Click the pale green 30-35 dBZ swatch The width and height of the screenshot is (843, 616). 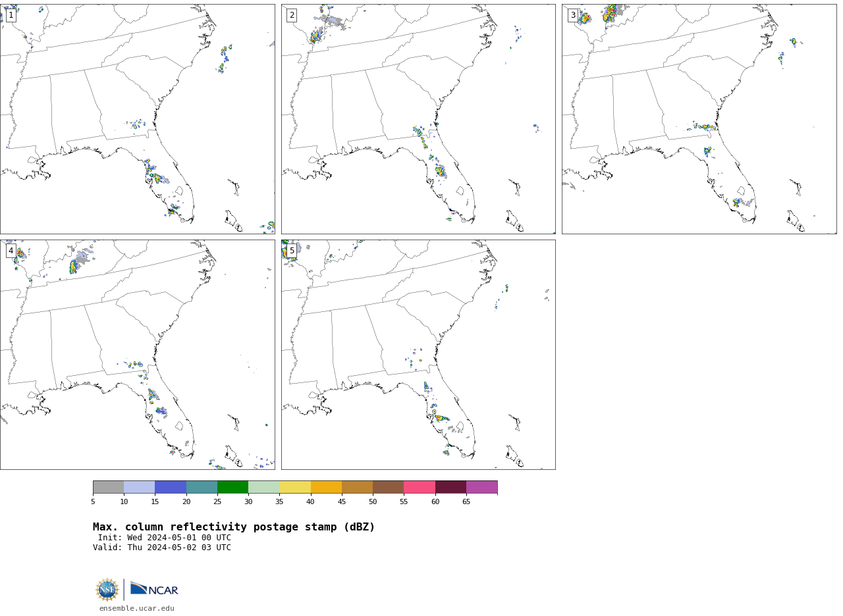click(264, 487)
